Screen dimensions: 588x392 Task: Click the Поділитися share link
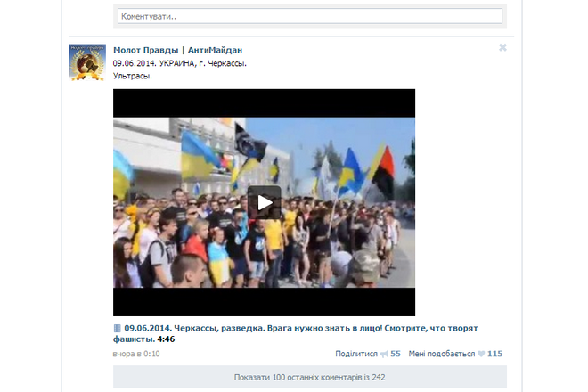coord(355,354)
